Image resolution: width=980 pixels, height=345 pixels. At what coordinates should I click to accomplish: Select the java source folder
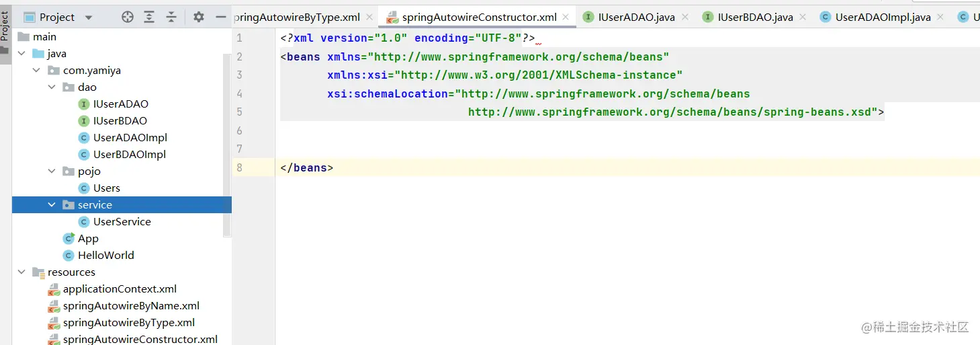click(x=56, y=54)
